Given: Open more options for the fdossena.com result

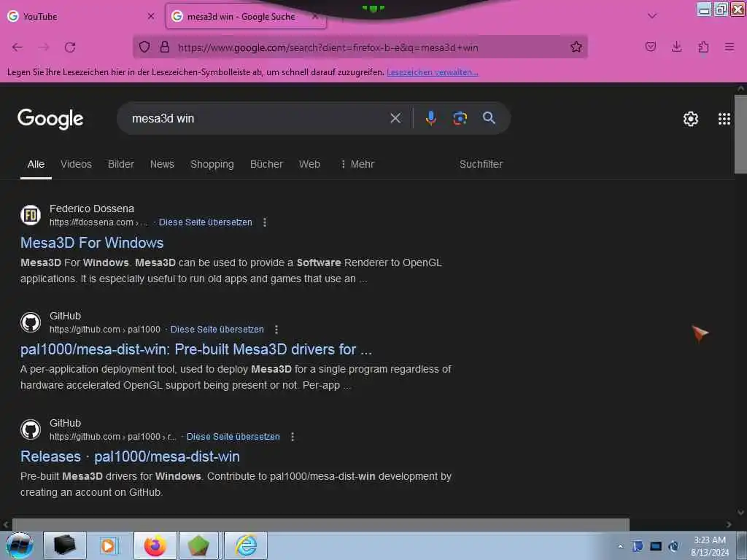Looking at the screenshot, I should 265,222.
